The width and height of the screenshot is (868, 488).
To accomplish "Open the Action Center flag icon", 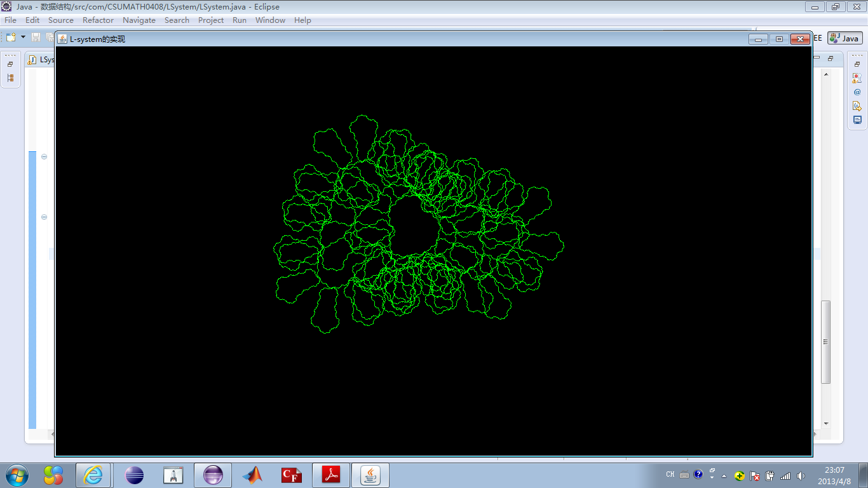I will point(755,475).
